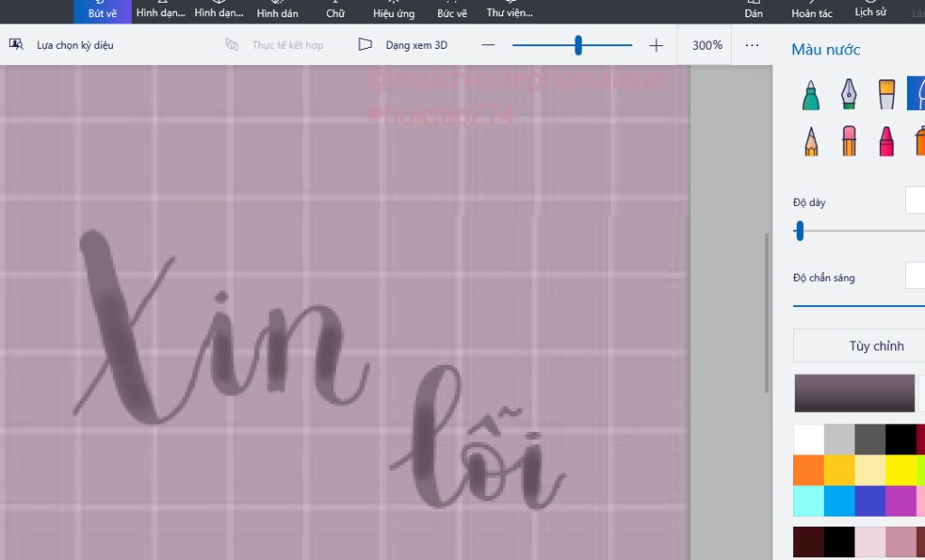Select the pink-topped Eraser tool

[849, 141]
